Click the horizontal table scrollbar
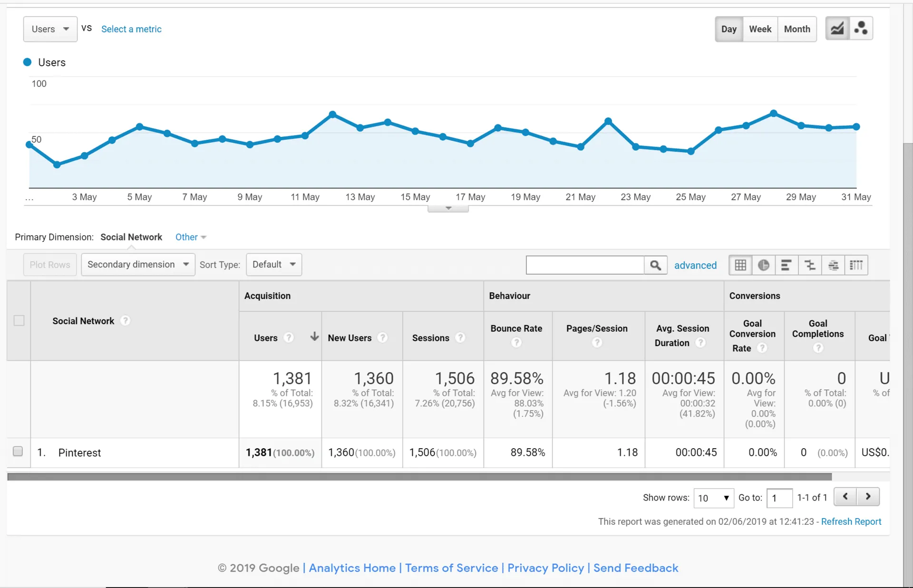Viewport: 913px width, 588px height. click(x=419, y=477)
